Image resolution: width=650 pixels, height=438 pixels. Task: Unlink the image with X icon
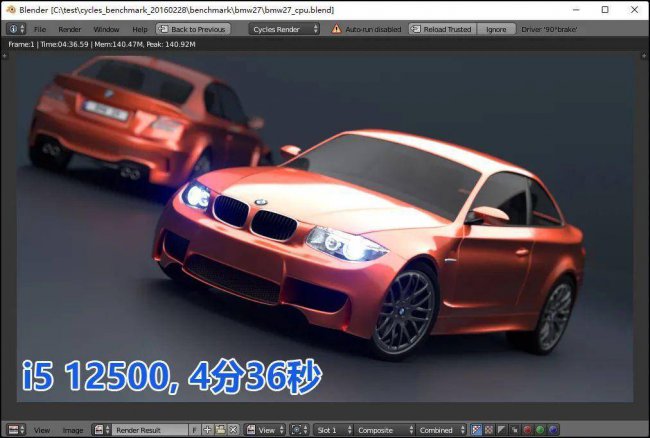[233, 430]
